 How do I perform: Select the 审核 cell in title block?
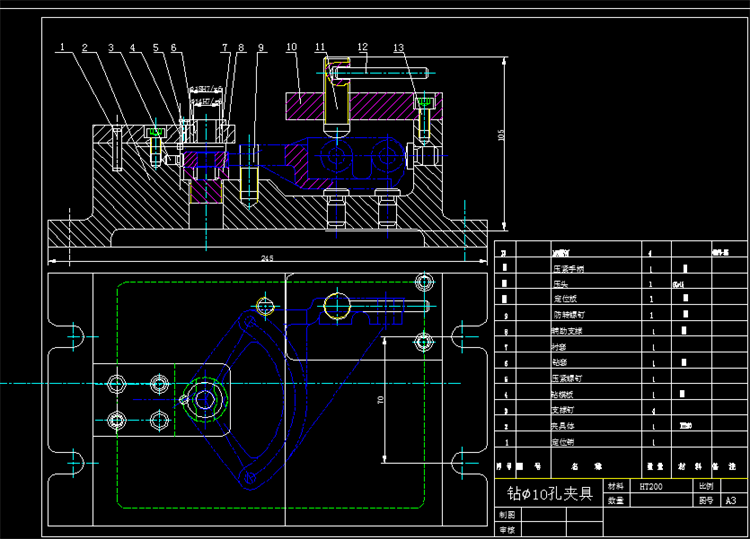(x=507, y=529)
